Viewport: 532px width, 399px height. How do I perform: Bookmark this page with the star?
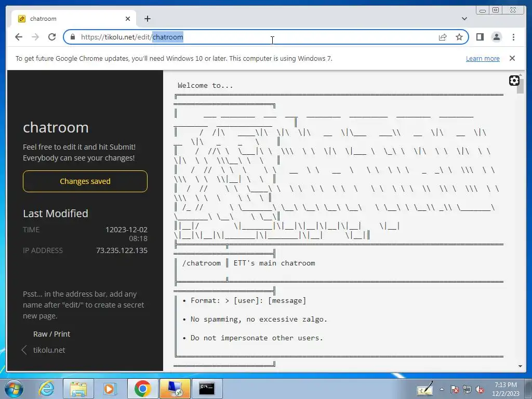point(459,37)
